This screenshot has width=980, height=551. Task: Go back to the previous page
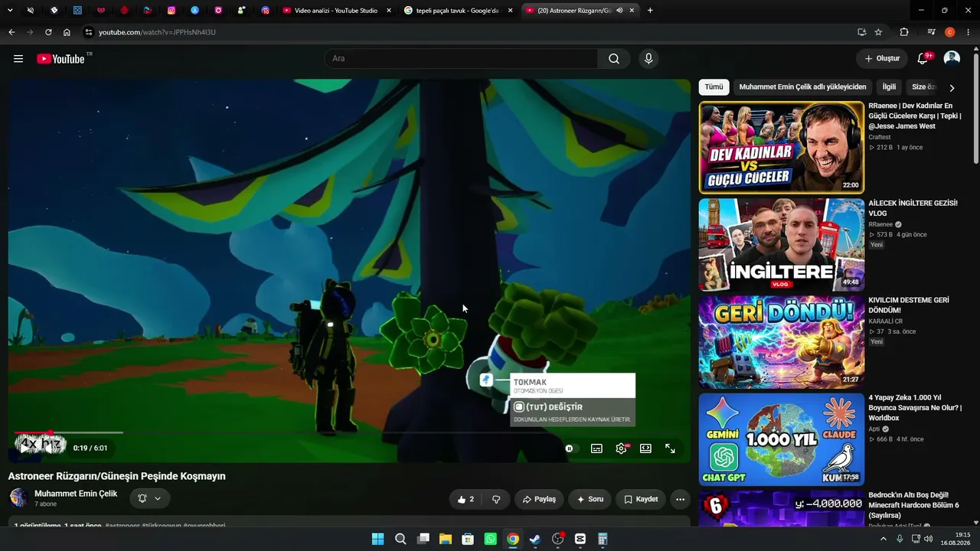(11, 32)
